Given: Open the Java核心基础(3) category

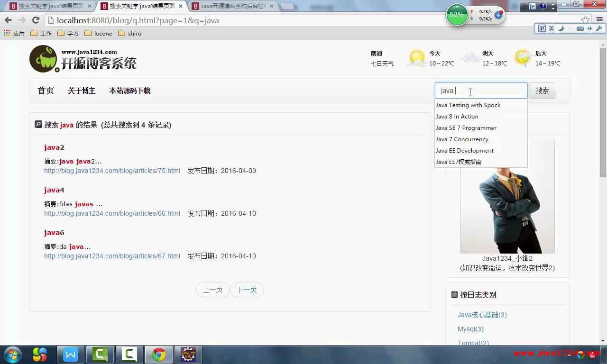Looking at the screenshot, I should click(482, 315).
